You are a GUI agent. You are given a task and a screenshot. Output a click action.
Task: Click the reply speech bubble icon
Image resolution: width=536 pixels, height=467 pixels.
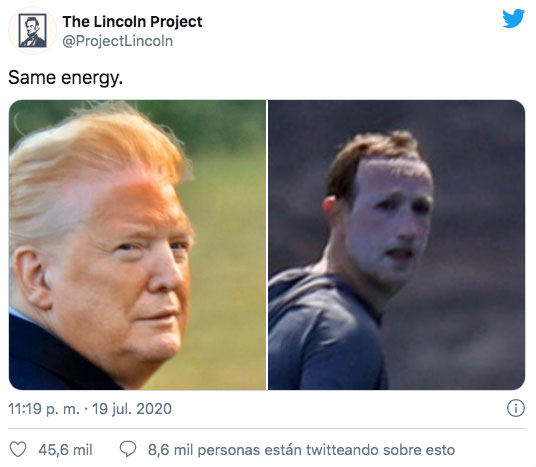click(128, 449)
